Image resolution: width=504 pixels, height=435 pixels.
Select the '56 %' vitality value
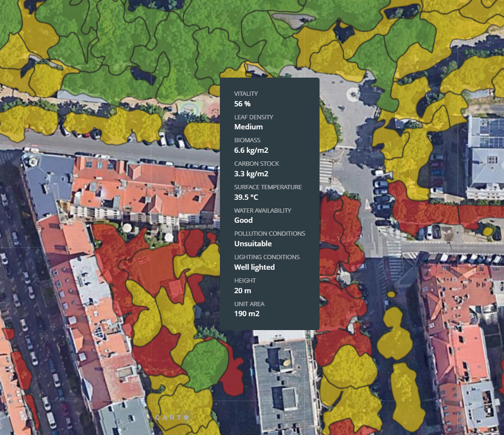[242, 104]
